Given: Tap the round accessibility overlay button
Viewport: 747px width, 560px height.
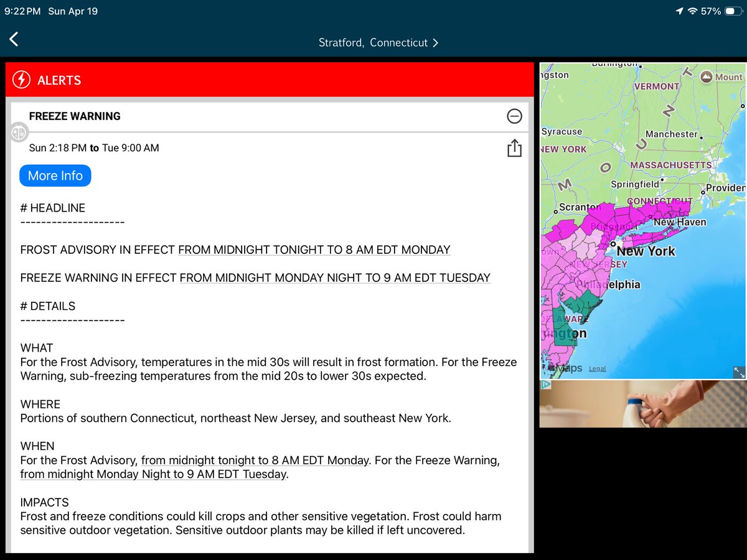Looking at the screenshot, I should tap(19, 133).
